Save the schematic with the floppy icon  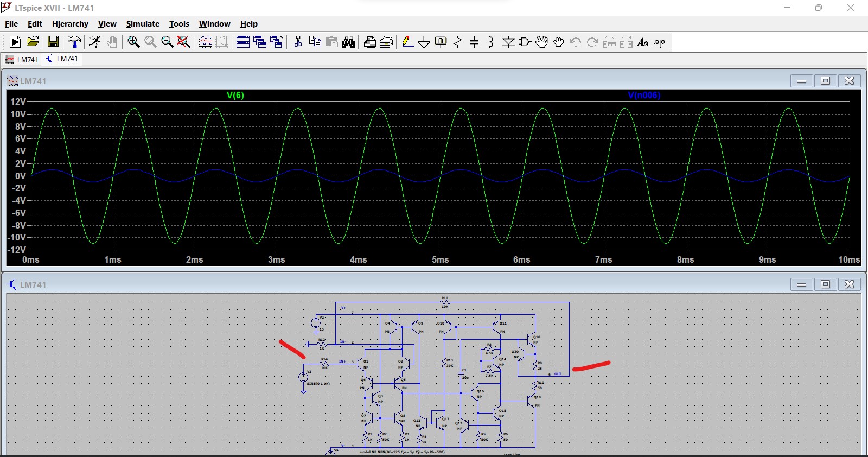[x=53, y=42]
